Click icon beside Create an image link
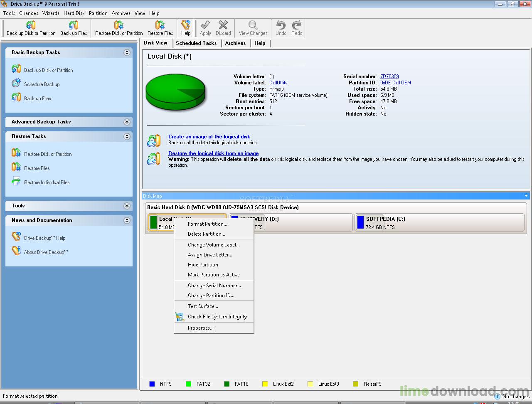The image size is (532, 404). pos(154,140)
